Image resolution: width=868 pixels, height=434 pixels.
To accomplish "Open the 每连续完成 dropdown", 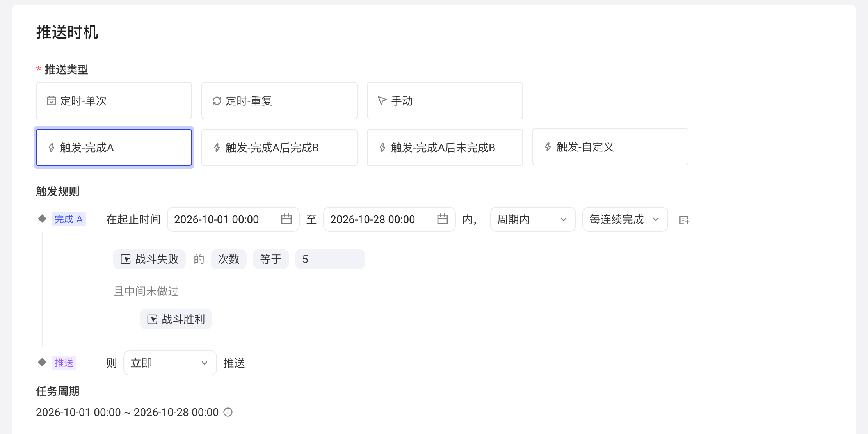I will tap(625, 219).
